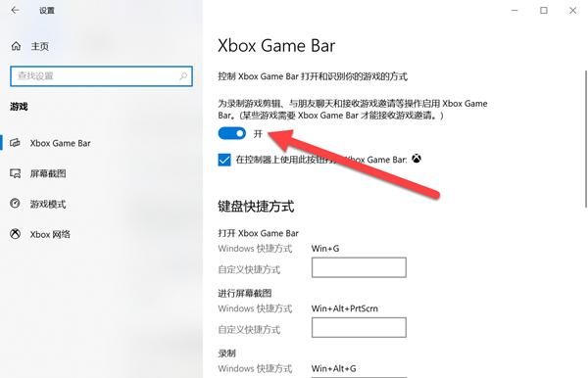The height and width of the screenshot is (378, 588).
Task: Click the back arrow icon
Action: pyautogui.click(x=15, y=10)
